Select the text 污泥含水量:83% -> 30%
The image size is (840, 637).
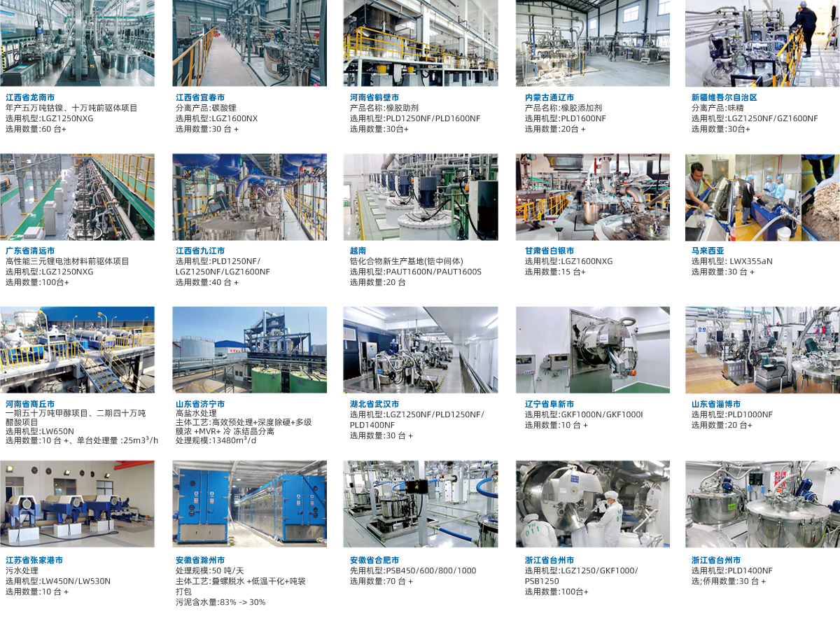(x=220, y=602)
